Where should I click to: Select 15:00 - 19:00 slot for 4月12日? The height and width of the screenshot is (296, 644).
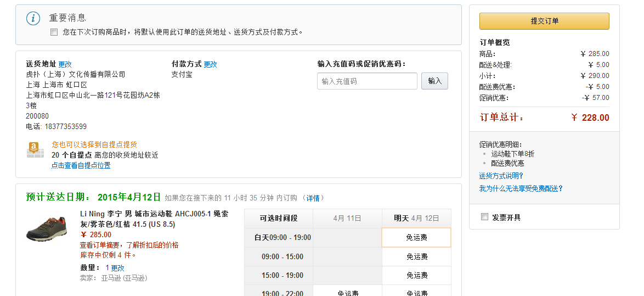416,276
